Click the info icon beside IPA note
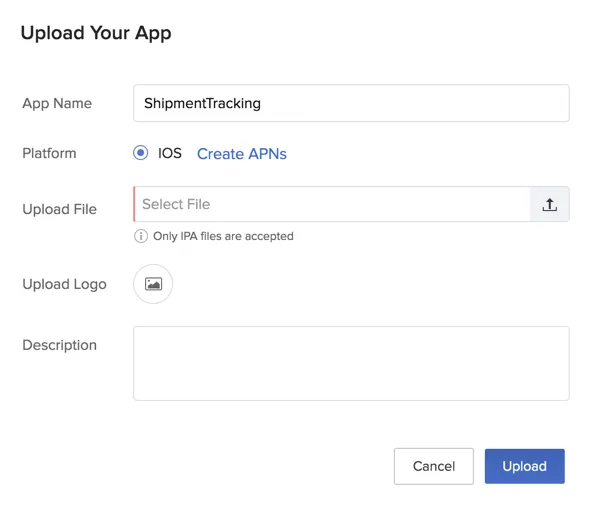Viewport: 593px width, 505px height. pyautogui.click(x=141, y=236)
